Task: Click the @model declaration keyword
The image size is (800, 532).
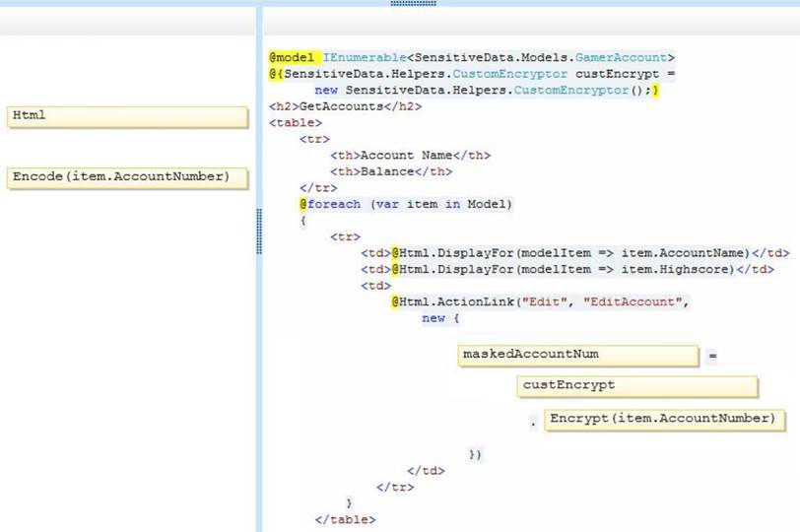Action: coord(292,58)
